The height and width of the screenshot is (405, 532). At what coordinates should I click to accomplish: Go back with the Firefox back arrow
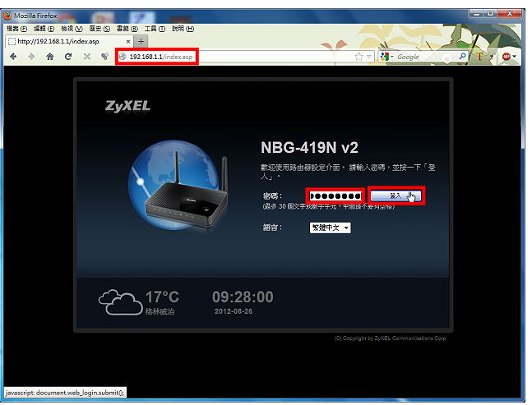coord(13,57)
